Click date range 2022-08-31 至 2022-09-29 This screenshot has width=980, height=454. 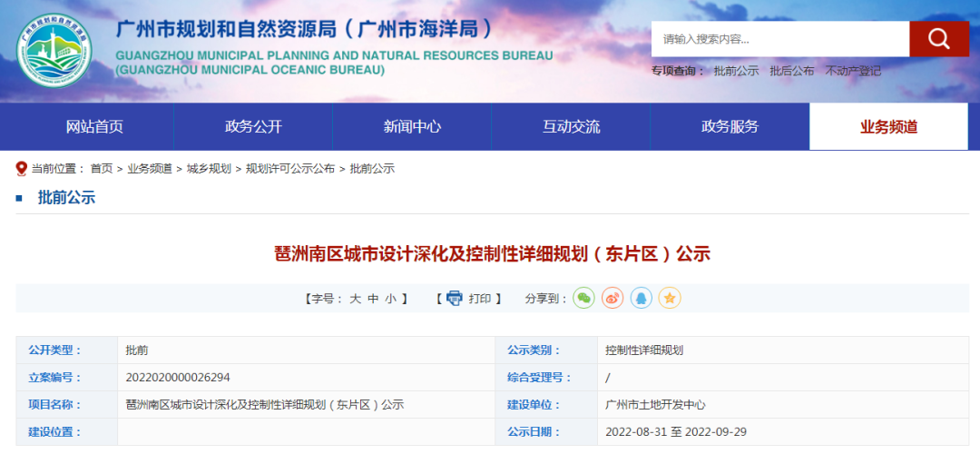point(676,431)
